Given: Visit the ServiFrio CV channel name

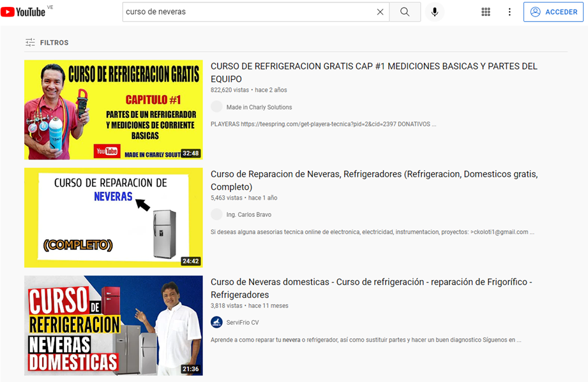Looking at the screenshot, I should 243,323.
